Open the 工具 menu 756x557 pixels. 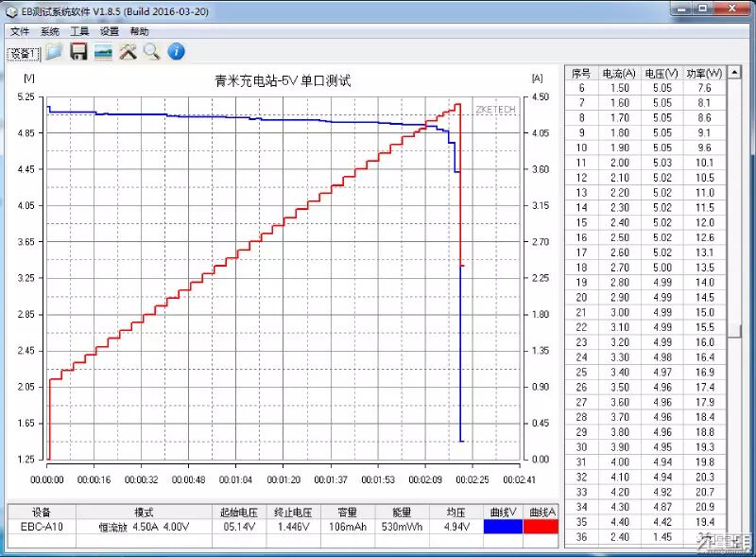point(79,31)
